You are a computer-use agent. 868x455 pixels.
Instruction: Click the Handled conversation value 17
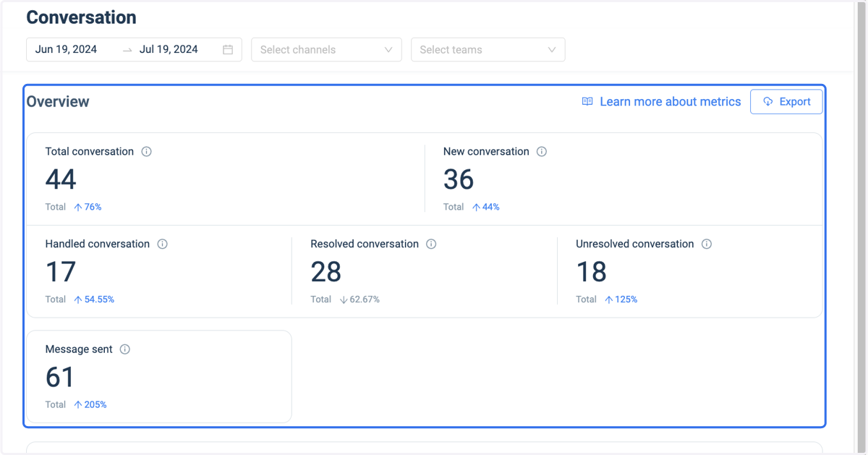[x=60, y=272]
